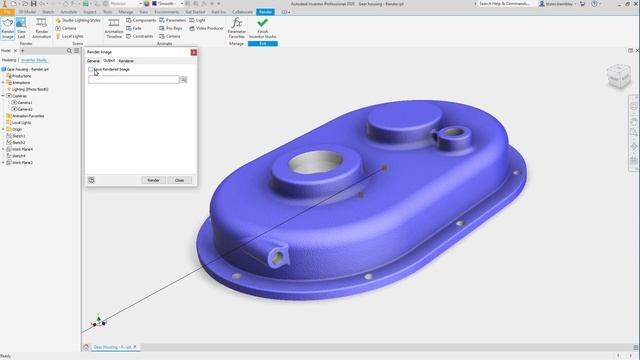Image resolution: width=640 pixels, height=360 pixels.
Task: Collapse the Cameras tree node
Action: [3, 96]
